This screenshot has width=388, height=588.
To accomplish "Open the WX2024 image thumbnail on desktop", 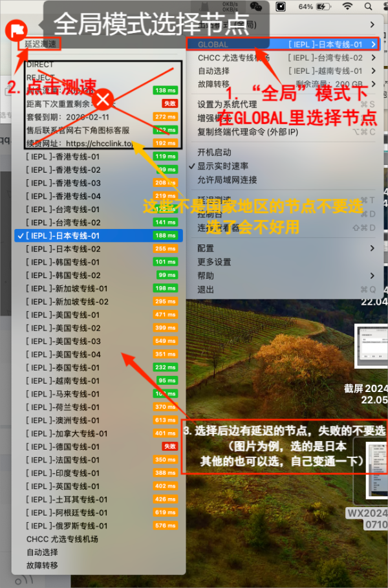I will pos(376,472).
